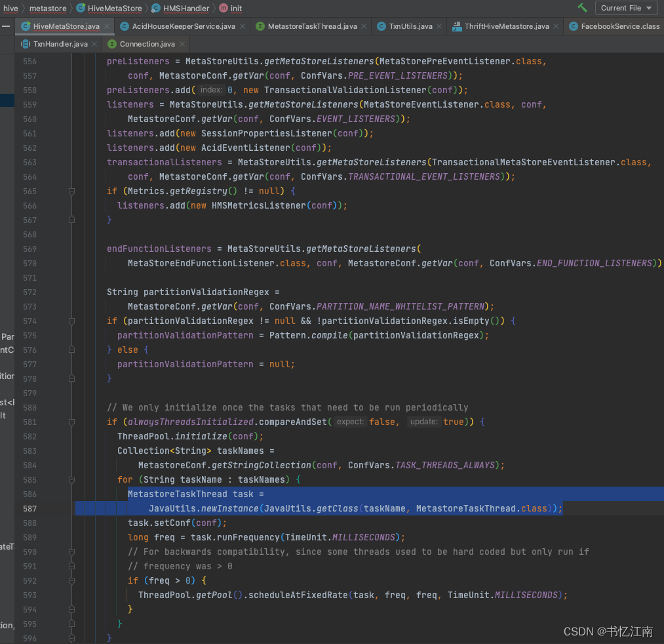Collapse the freq if block at line 592
Viewport: 664px width, 644px height.
[x=71, y=581]
